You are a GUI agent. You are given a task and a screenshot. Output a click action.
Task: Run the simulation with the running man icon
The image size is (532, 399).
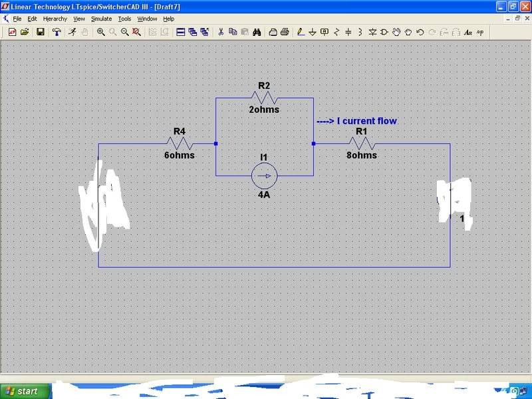pyautogui.click(x=72, y=32)
